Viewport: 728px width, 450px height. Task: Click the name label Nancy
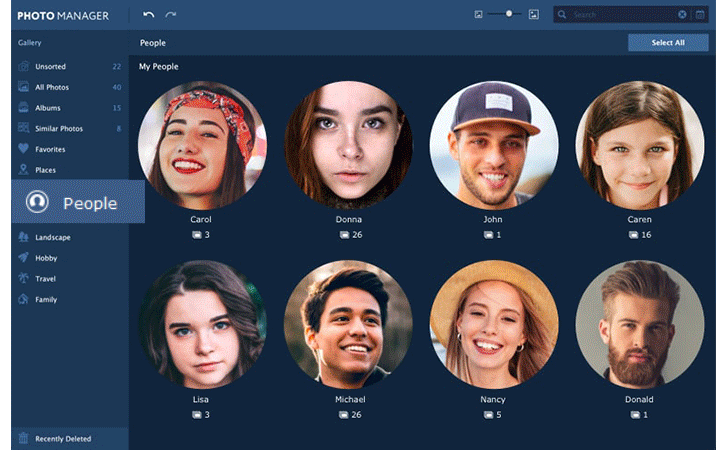click(x=493, y=399)
